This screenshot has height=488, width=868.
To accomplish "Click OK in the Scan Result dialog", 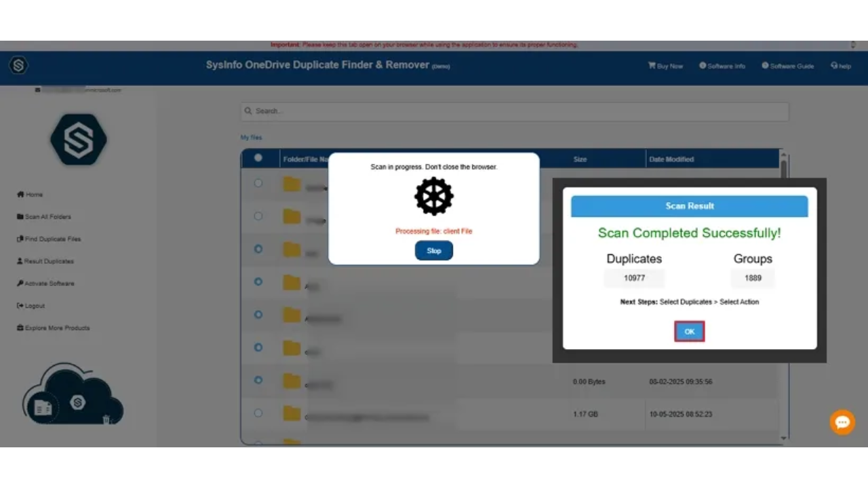I will coord(690,331).
